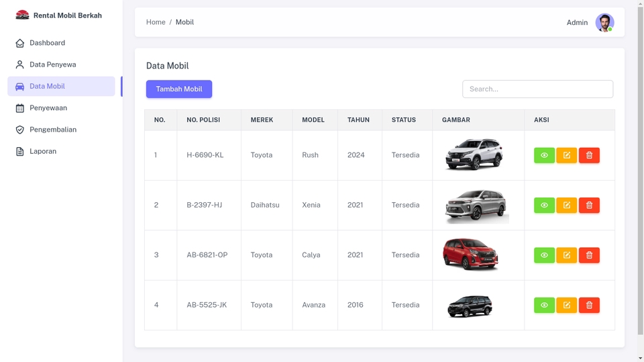View details of Toyota Avanza
The width and height of the screenshot is (644, 362).
[544, 305]
